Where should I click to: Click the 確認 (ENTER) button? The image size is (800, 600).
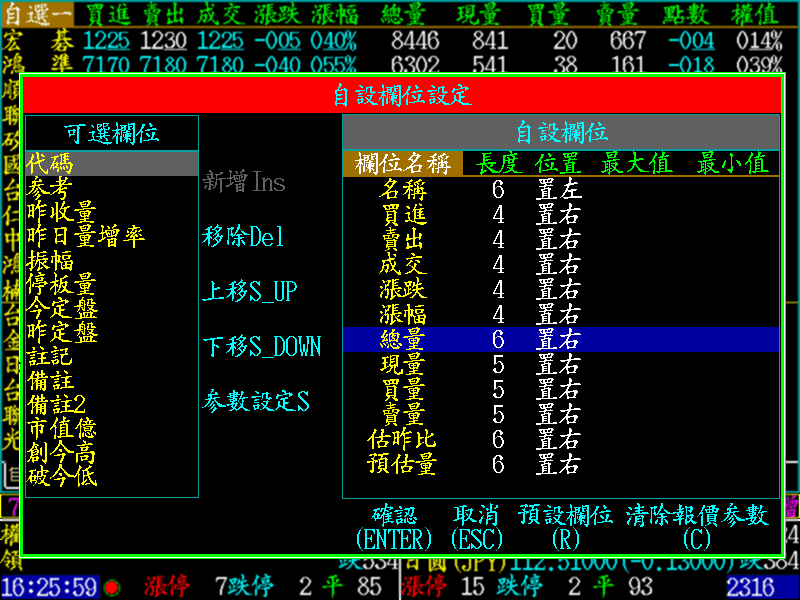pos(394,526)
